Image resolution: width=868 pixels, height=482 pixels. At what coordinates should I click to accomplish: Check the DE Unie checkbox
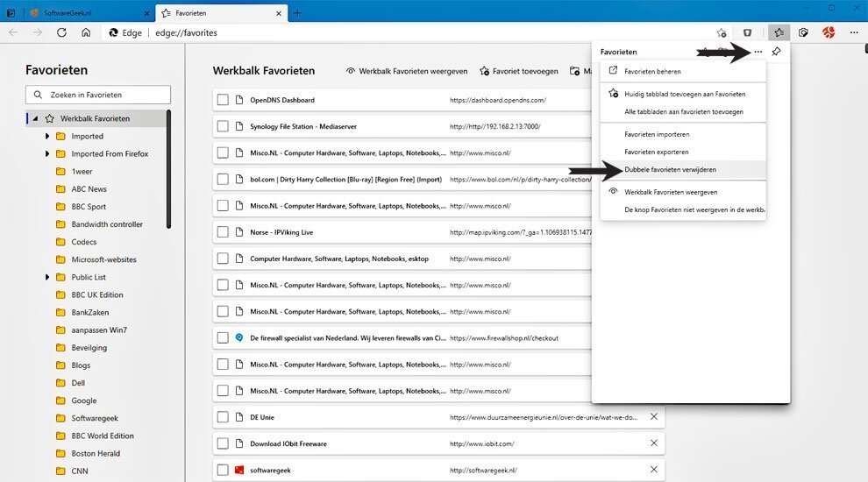tap(223, 416)
